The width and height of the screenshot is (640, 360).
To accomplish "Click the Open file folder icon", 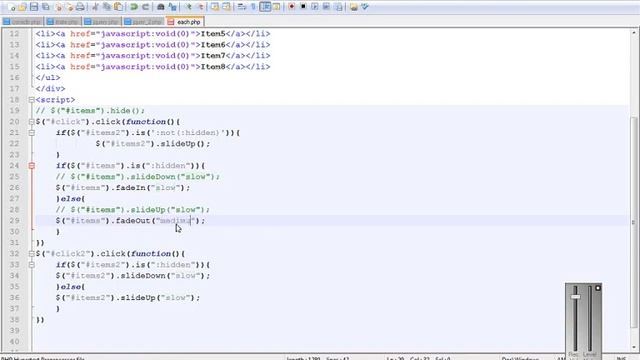I will tap(22, 7).
